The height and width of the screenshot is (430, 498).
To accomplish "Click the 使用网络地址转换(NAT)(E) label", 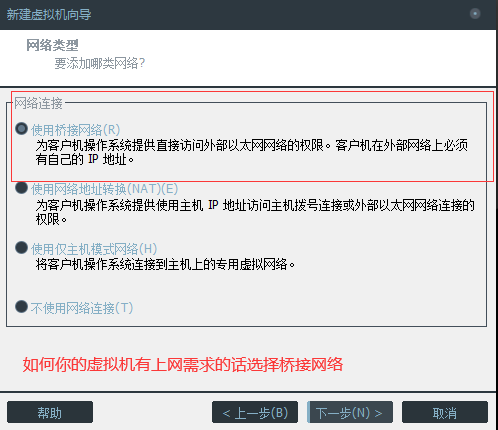I will coord(105,189).
